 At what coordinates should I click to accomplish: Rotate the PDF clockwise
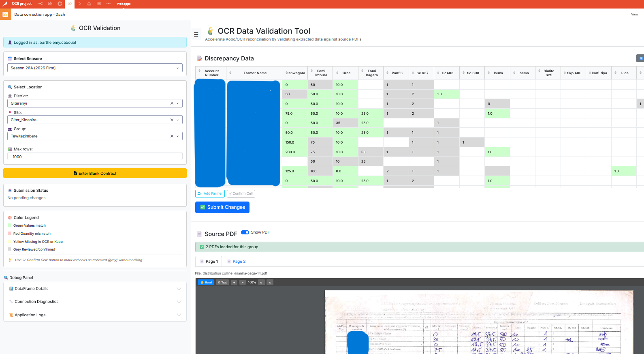pyautogui.click(x=270, y=282)
